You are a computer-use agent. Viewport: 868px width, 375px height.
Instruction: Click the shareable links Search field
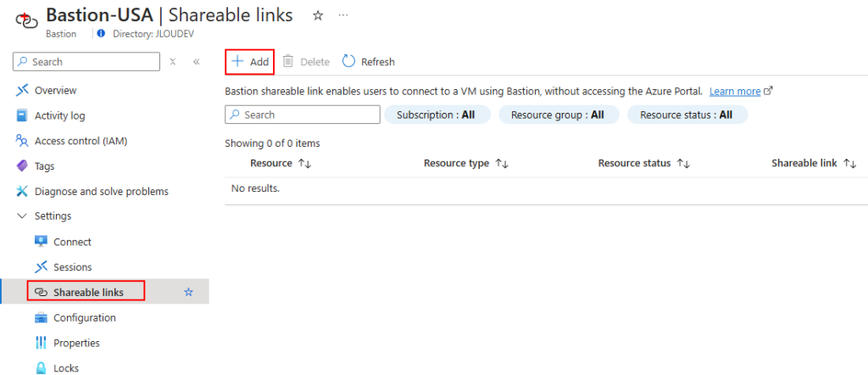(303, 115)
